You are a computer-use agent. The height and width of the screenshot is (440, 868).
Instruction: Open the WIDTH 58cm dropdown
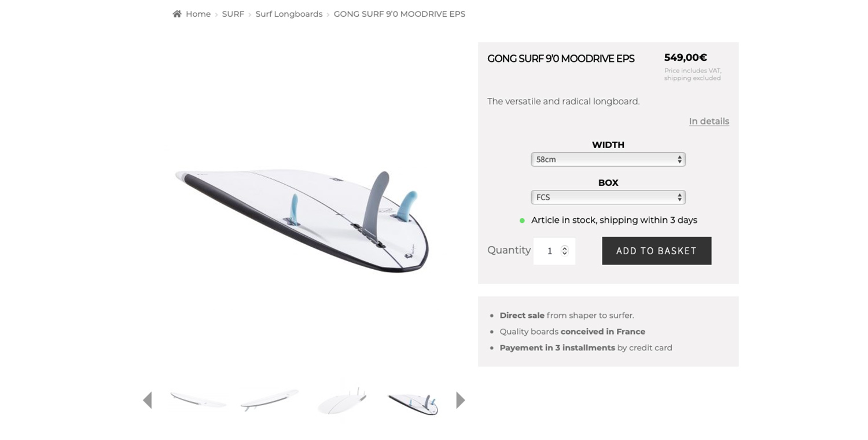608,159
